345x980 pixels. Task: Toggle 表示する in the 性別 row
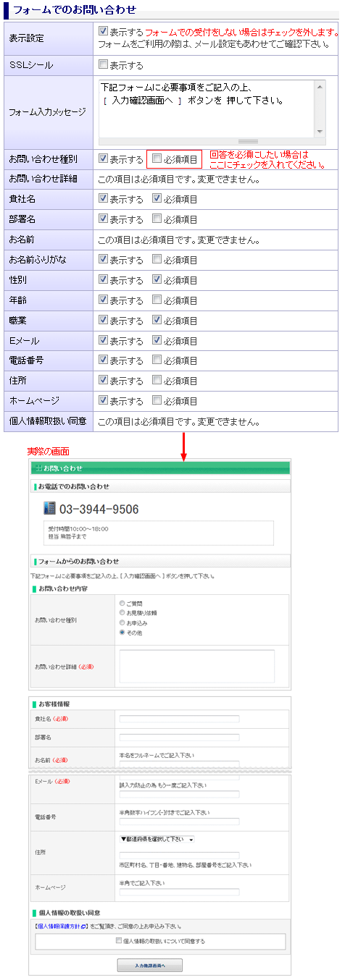(x=103, y=279)
